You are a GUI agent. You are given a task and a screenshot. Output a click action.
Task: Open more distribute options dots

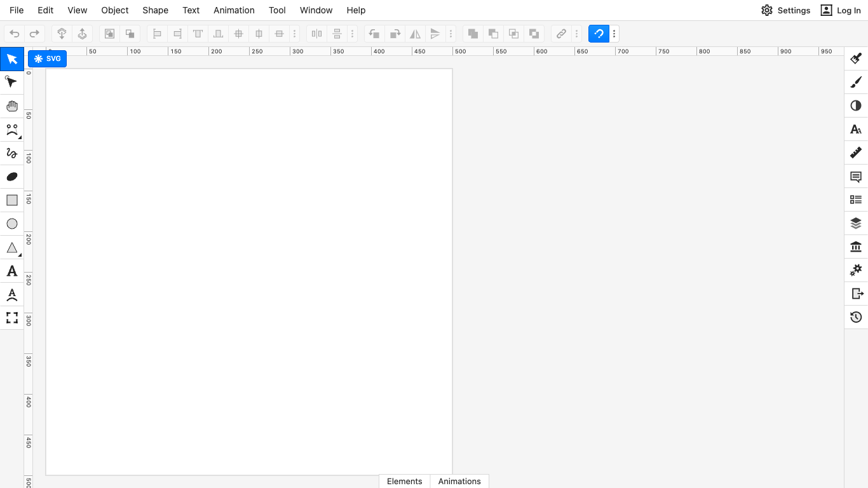click(353, 34)
